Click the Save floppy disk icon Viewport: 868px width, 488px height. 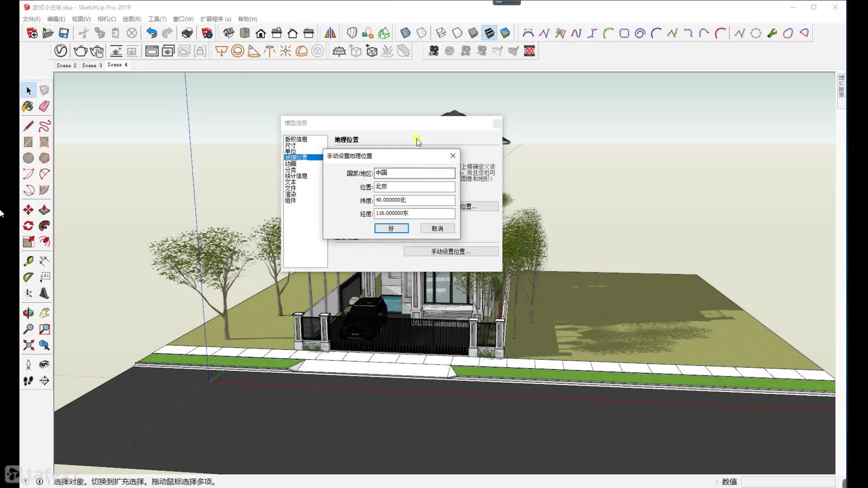(x=64, y=33)
